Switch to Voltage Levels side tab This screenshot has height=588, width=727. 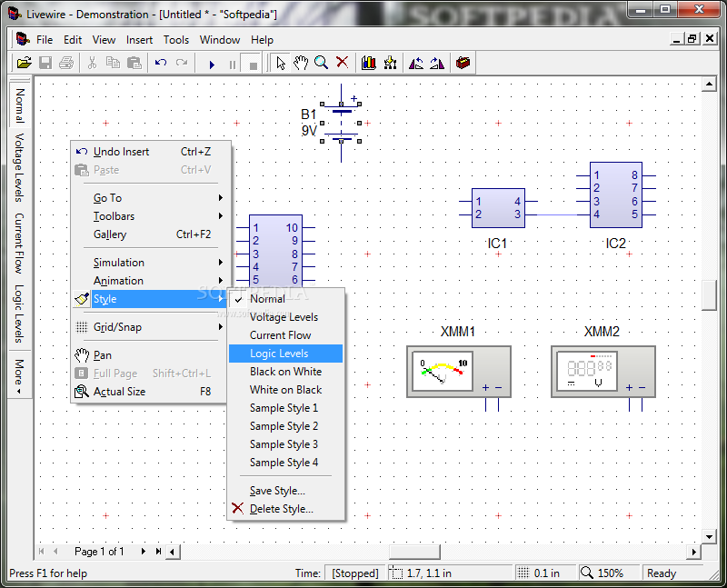click(x=19, y=168)
